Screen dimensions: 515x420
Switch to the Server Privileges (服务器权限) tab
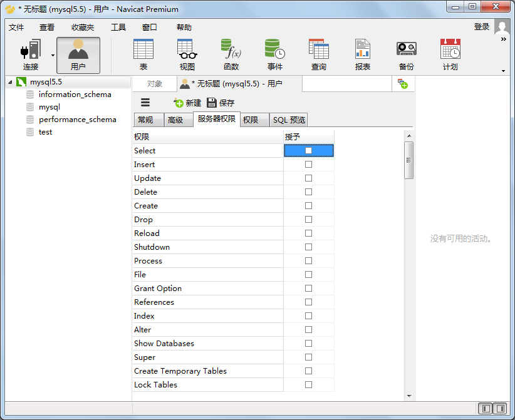click(x=217, y=119)
